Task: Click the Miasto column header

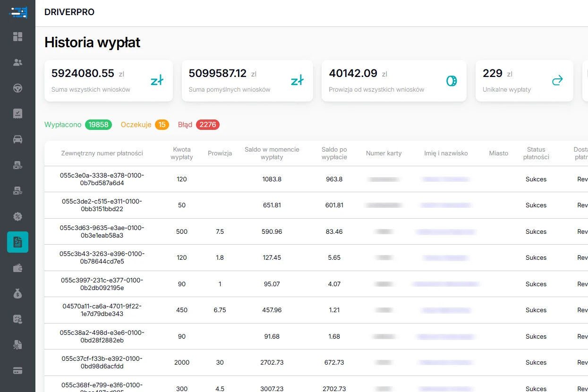Action: point(499,153)
